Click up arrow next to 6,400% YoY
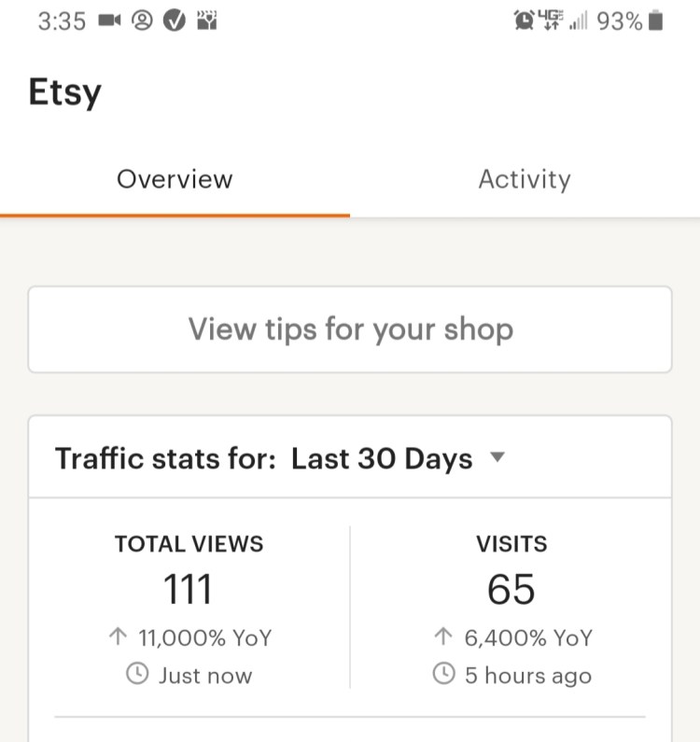Image resolution: width=700 pixels, height=742 pixels. pyautogui.click(x=443, y=638)
